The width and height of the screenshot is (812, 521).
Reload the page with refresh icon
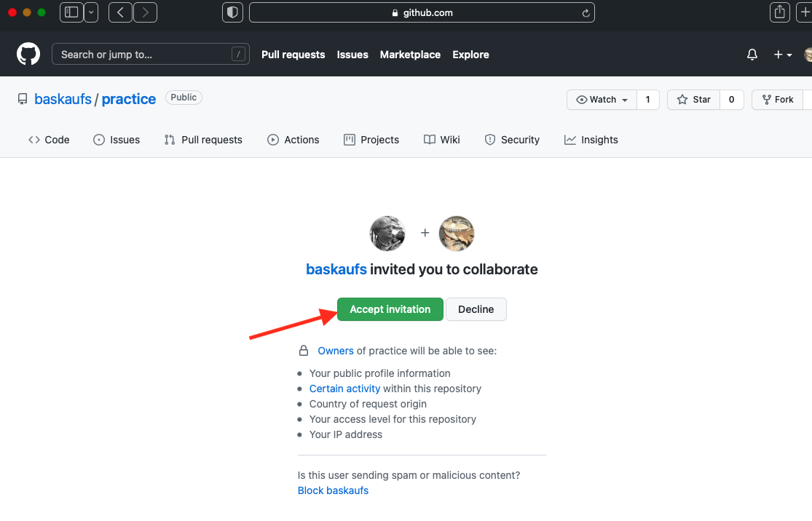(x=586, y=13)
